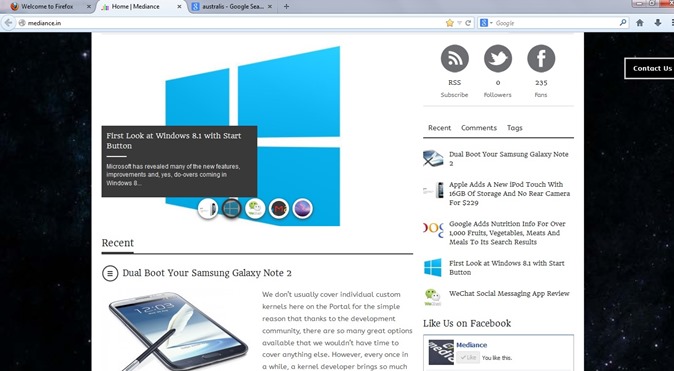Open the Dual Boot Your Samsung Galaxy Note 2 article heading
Screen dimensions: 674x371
[207, 273]
